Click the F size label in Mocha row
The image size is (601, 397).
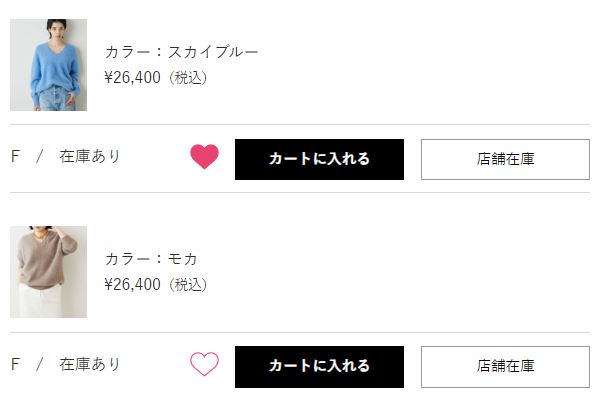(15, 364)
